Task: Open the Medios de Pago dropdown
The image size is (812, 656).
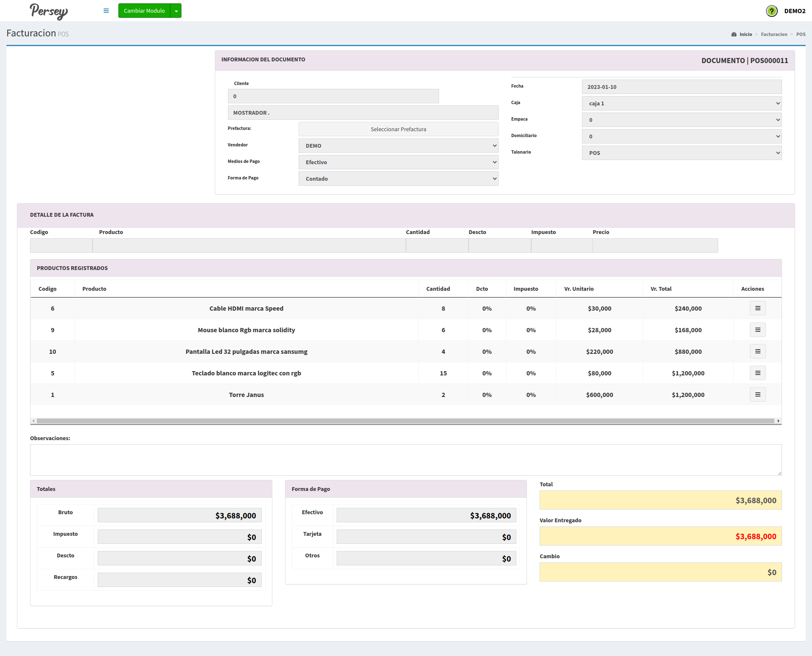Action: 398,162
